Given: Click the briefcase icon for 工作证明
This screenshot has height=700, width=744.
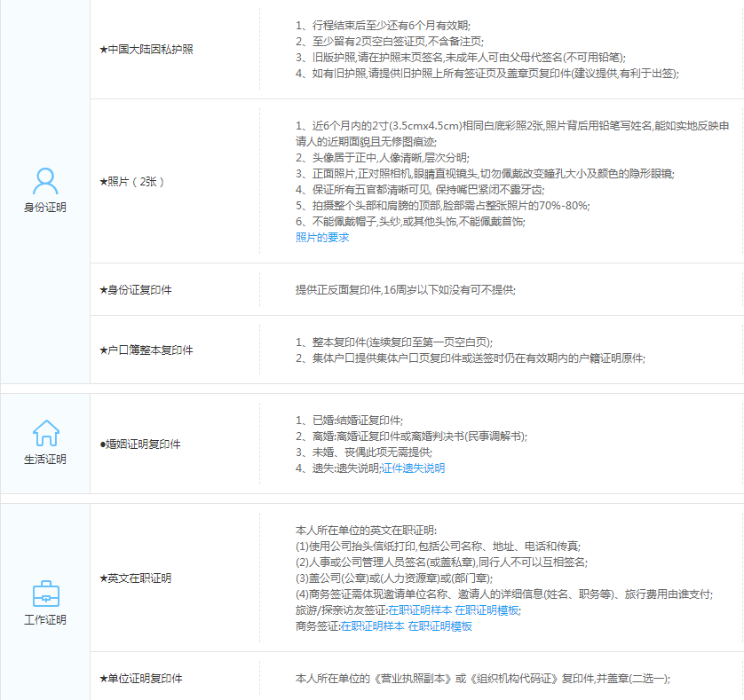Looking at the screenshot, I should coord(44,593).
